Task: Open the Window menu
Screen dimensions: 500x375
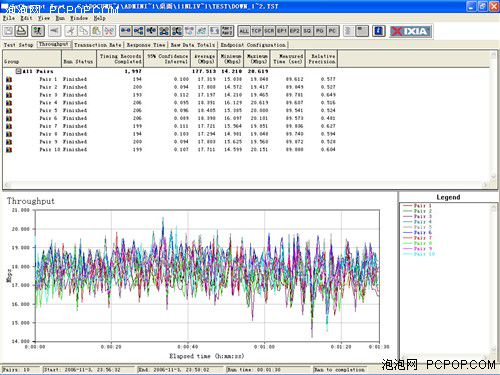Action: [79, 18]
